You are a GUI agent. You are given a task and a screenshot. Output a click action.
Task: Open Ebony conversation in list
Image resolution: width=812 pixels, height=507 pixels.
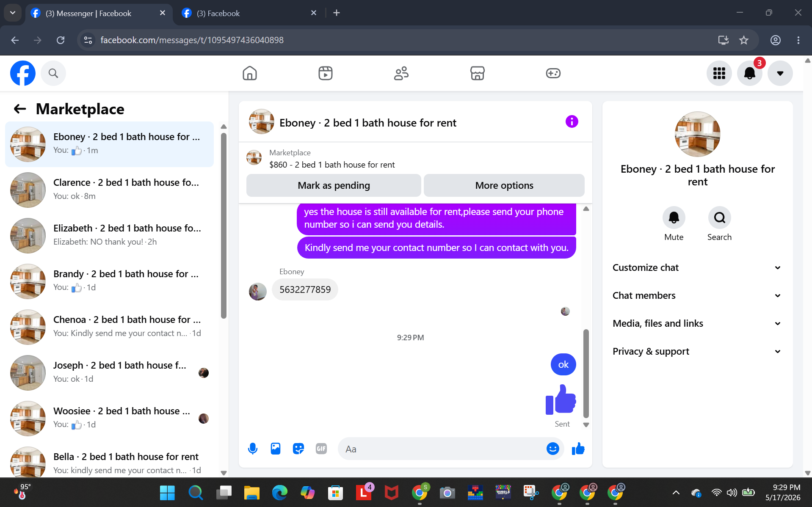coord(109,144)
